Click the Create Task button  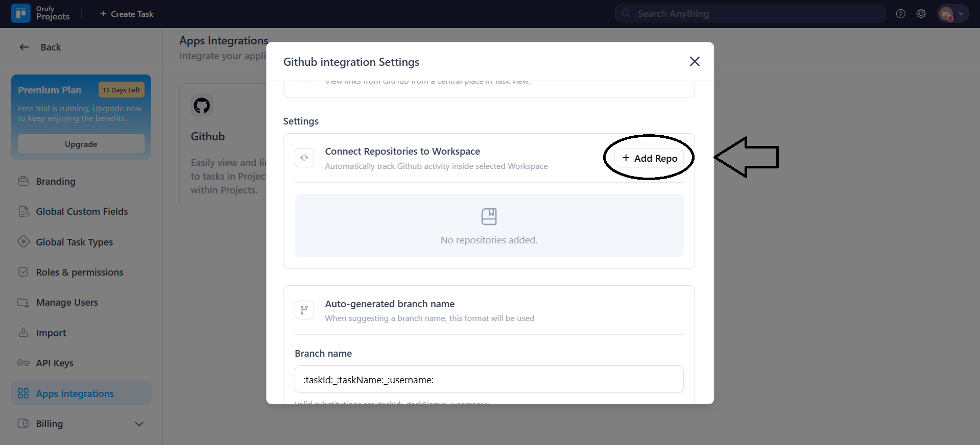point(127,14)
